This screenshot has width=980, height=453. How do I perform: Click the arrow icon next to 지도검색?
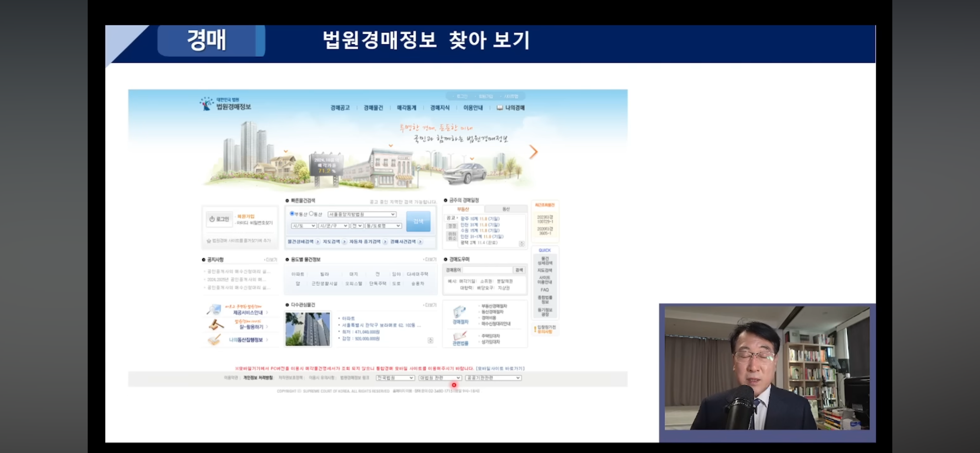pyautogui.click(x=344, y=242)
